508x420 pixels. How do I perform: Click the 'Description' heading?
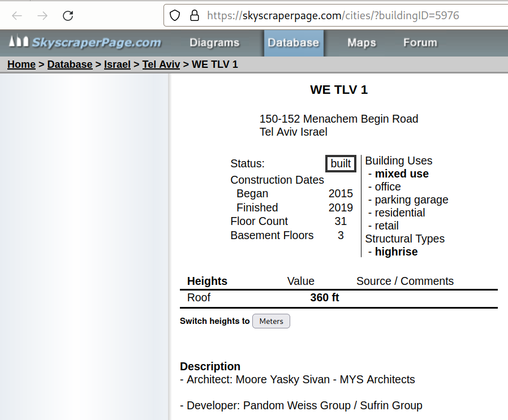coord(210,366)
